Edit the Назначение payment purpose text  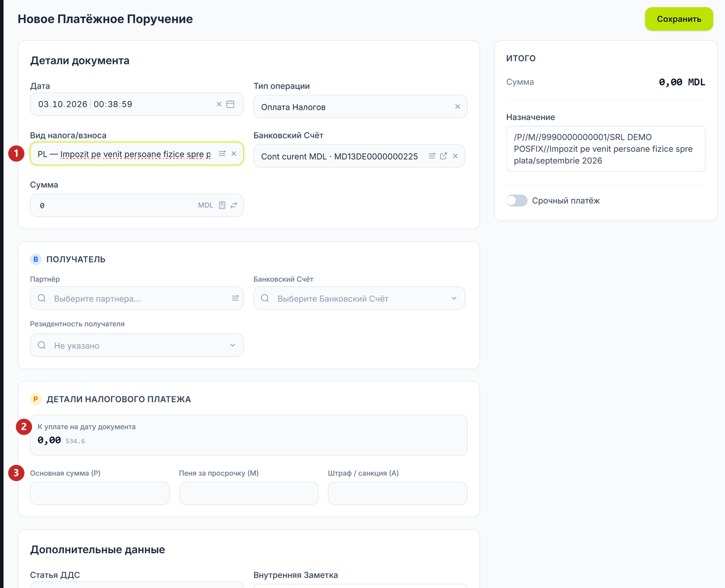pos(606,149)
